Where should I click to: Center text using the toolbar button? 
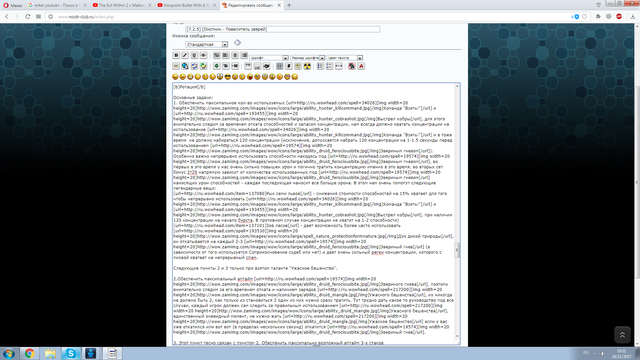tap(235, 55)
